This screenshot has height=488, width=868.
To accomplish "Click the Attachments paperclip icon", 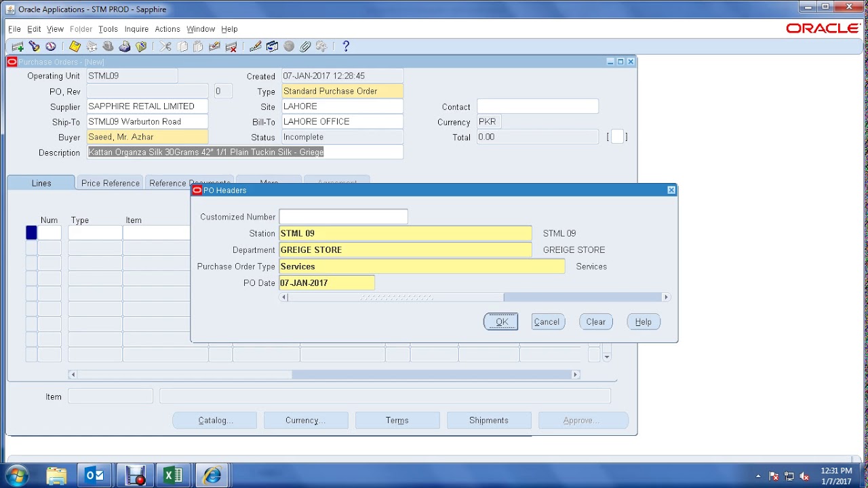I will (305, 46).
